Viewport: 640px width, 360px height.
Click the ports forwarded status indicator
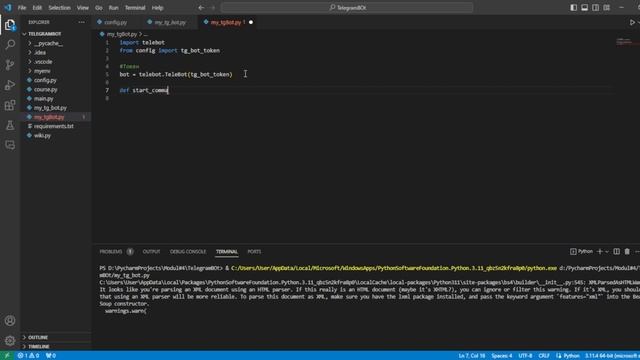click(51, 356)
